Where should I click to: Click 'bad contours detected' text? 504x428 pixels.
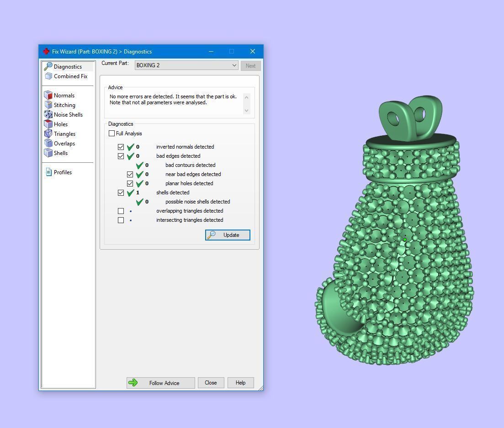click(190, 165)
